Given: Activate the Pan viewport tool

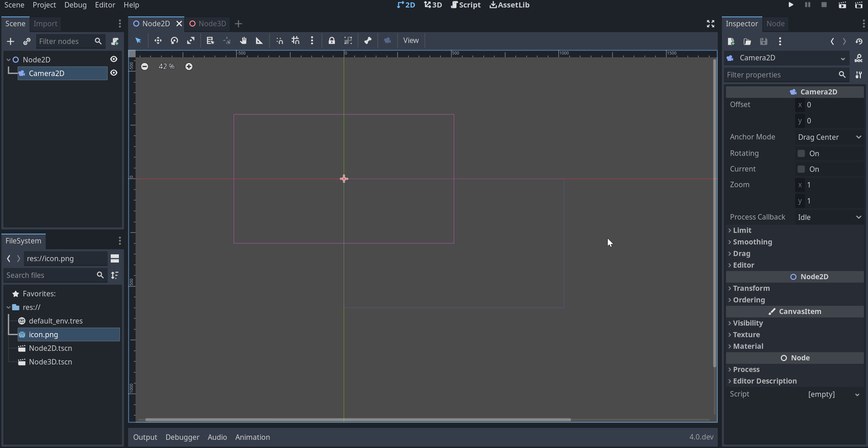Looking at the screenshot, I should tap(243, 41).
